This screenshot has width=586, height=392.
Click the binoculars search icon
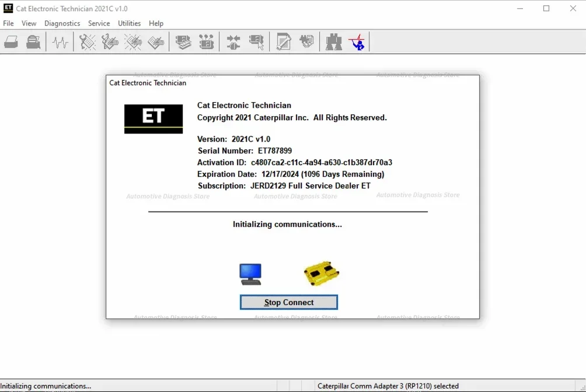333,41
